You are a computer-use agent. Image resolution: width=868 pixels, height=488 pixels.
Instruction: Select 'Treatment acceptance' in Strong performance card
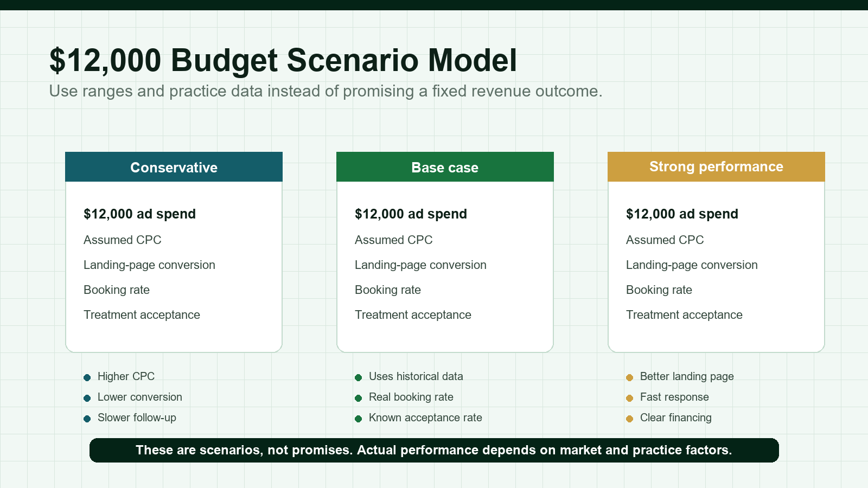[684, 314]
